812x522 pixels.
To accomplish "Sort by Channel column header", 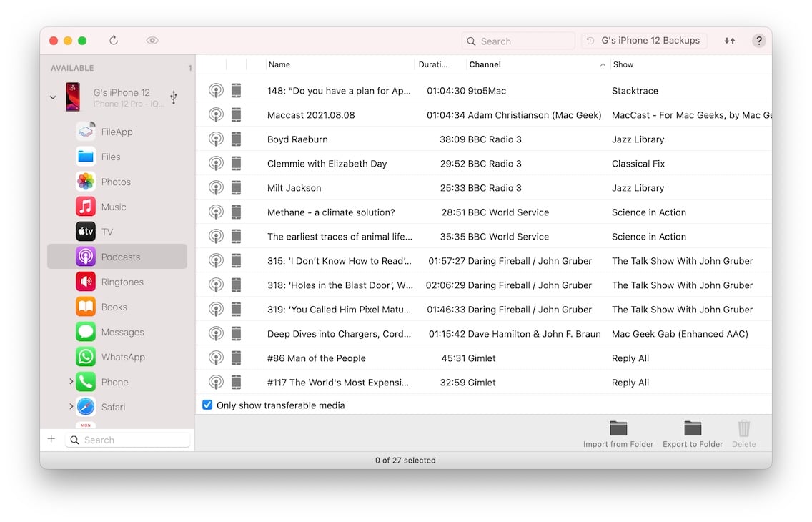I will point(537,64).
